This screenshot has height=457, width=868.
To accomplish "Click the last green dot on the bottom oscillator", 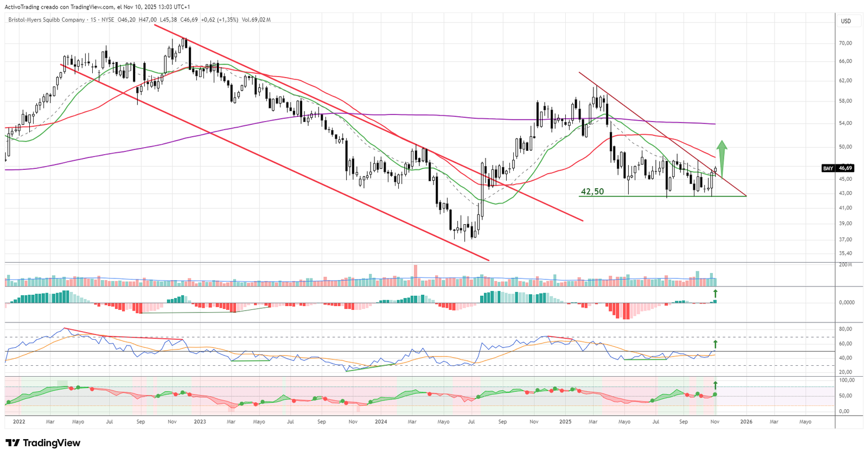I will click(715, 394).
